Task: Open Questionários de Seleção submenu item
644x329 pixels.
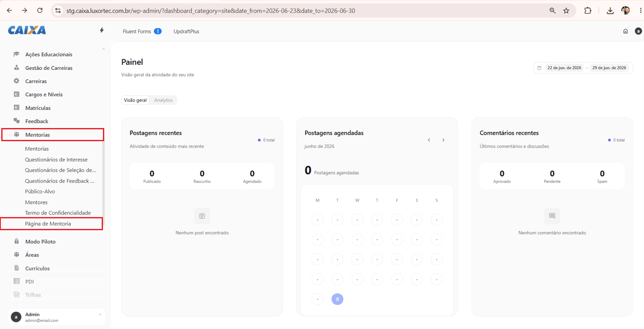Action: point(61,170)
